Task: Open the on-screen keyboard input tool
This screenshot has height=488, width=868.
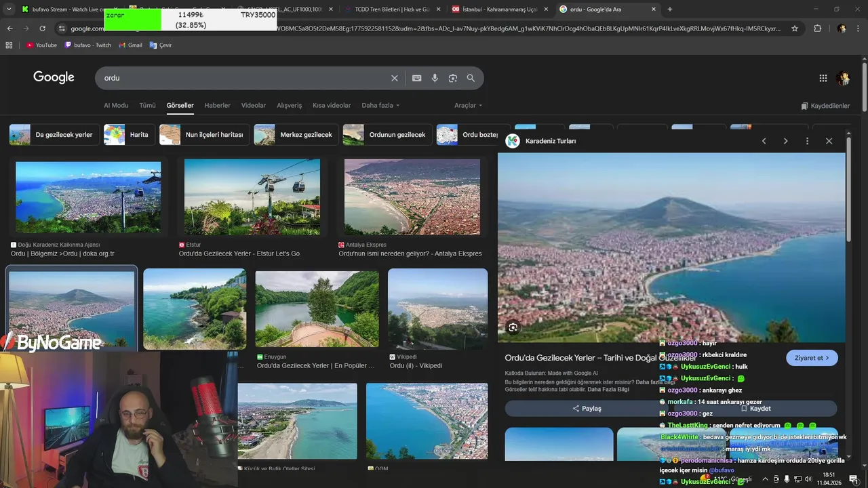Action: 417,78
